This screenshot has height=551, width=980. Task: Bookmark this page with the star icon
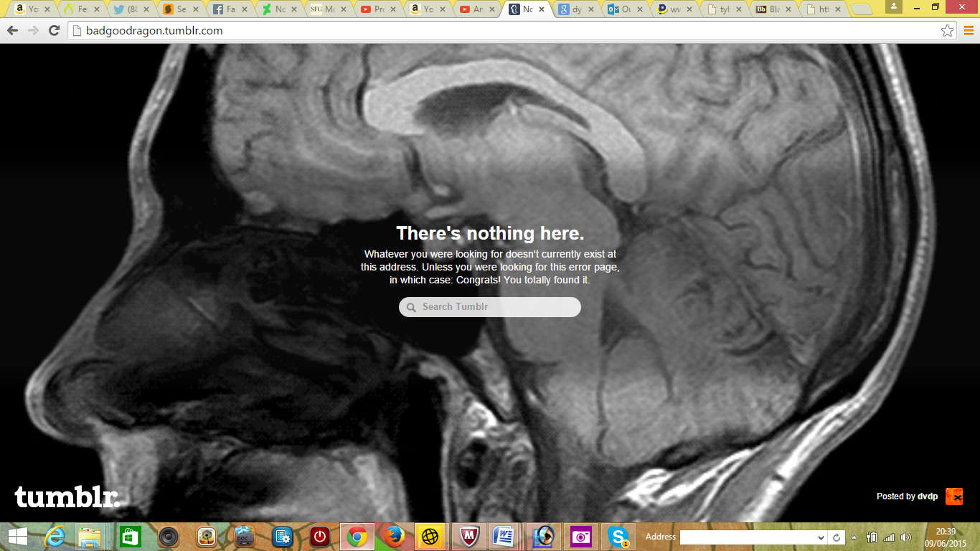[x=948, y=31]
